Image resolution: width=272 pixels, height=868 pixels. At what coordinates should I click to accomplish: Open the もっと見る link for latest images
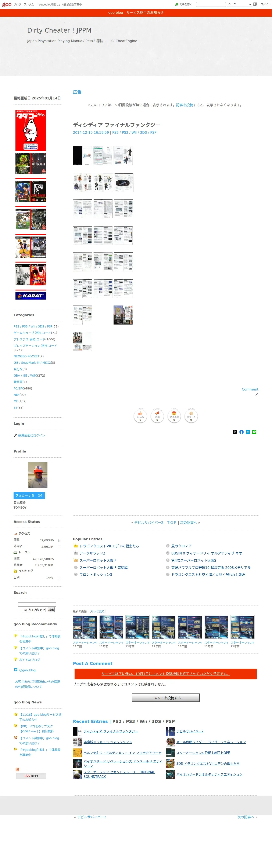(97, 611)
